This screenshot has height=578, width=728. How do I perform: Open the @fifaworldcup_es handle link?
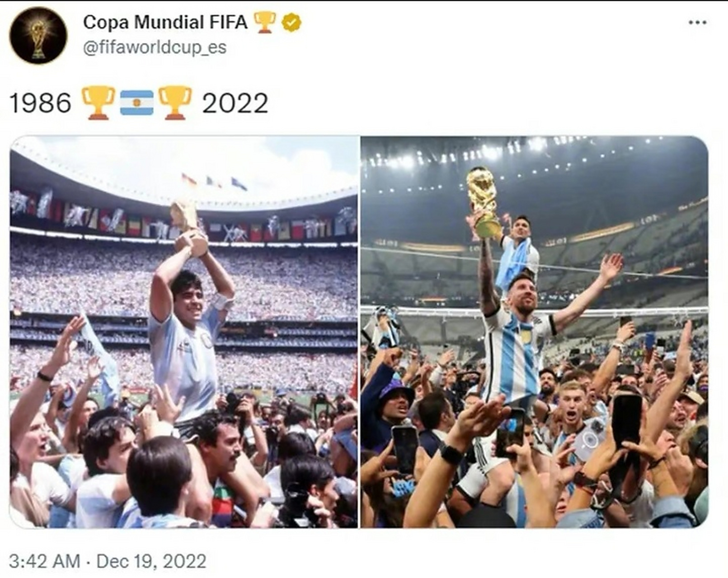[155, 47]
